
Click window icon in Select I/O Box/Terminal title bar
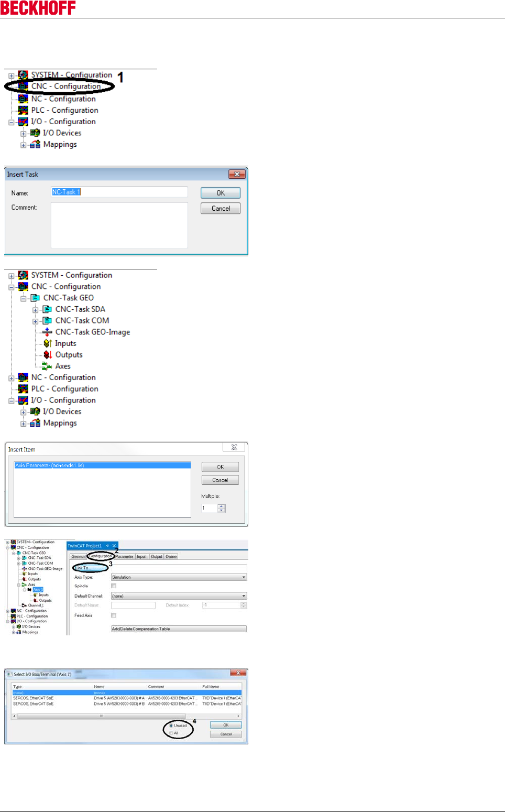pyautogui.click(x=9, y=674)
